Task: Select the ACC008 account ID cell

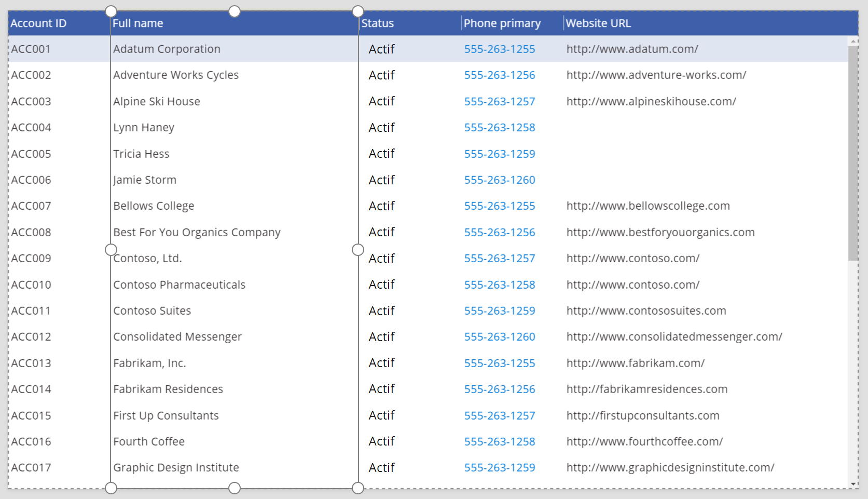Action: [31, 233]
